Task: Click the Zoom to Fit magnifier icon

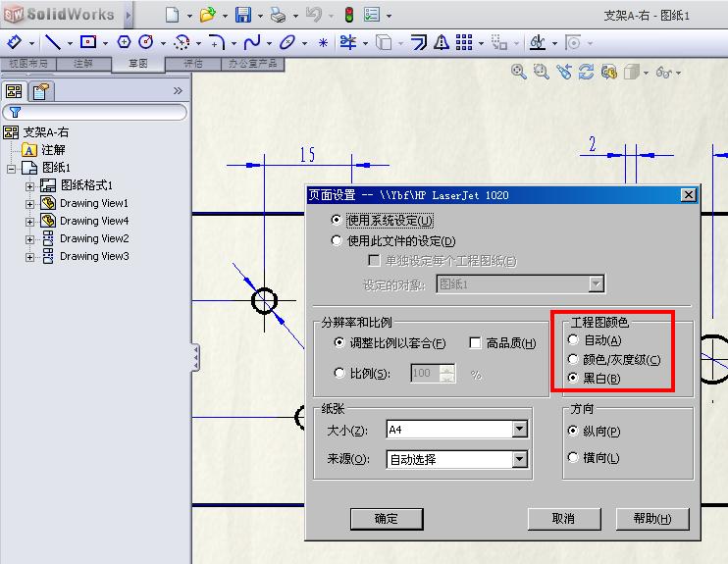Action: pyautogui.click(x=519, y=72)
